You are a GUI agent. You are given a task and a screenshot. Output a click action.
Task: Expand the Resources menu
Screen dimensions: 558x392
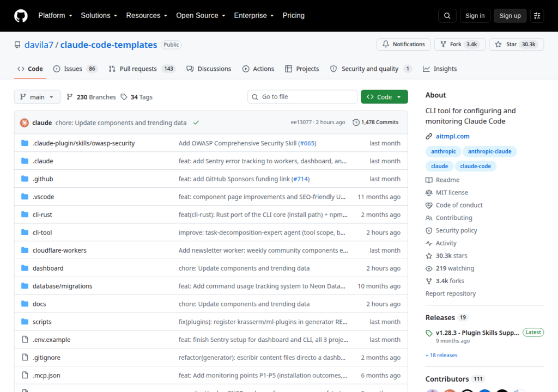[147, 16]
